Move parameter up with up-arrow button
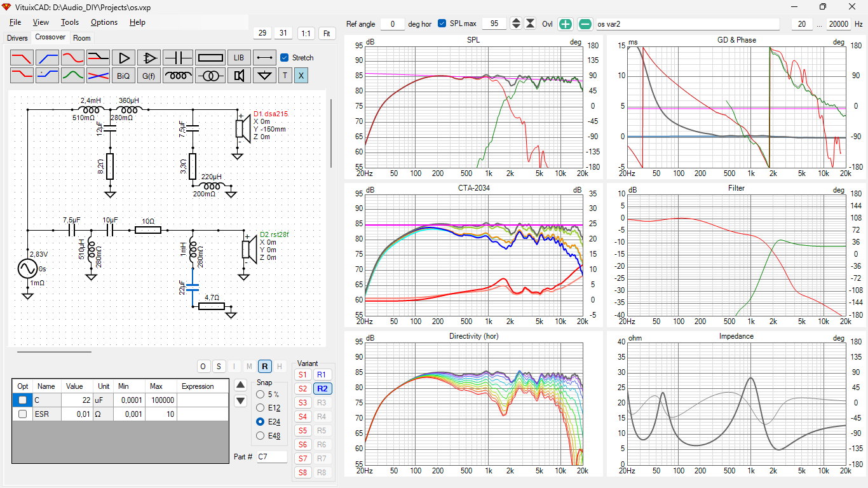This screenshot has height=488, width=868. (240, 385)
